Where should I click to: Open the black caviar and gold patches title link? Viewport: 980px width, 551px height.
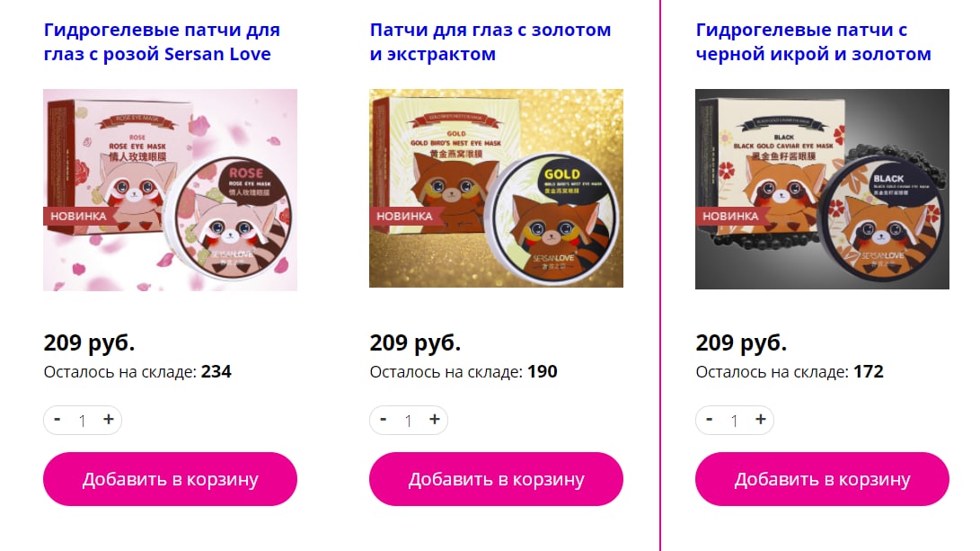813,42
